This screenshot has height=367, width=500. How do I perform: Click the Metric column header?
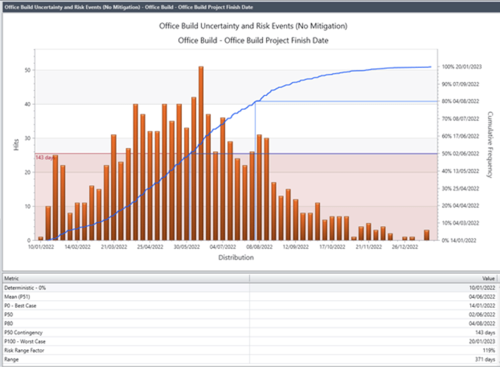coord(126,278)
